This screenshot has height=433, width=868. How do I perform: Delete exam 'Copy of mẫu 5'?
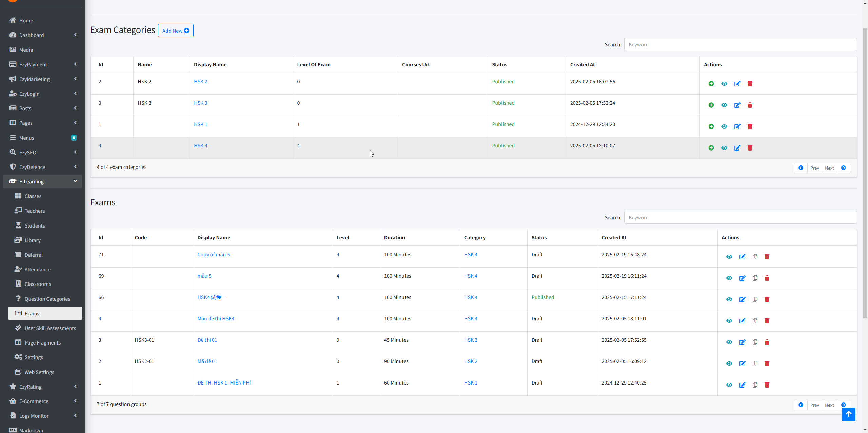pyautogui.click(x=767, y=257)
